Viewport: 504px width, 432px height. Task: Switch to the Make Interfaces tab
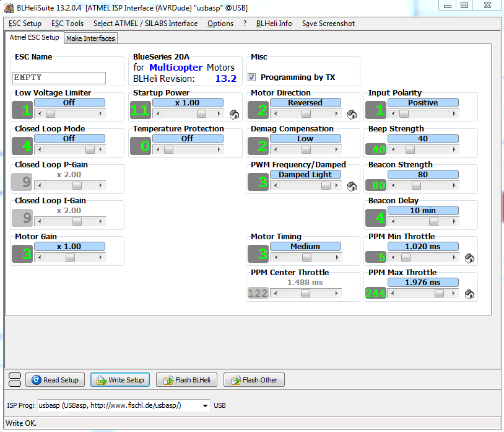click(x=90, y=38)
